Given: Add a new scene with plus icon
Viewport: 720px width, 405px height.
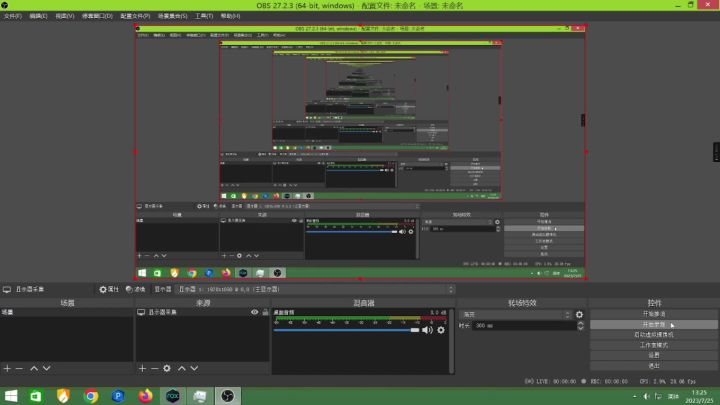Looking at the screenshot, I should click(x=7, y=368).
